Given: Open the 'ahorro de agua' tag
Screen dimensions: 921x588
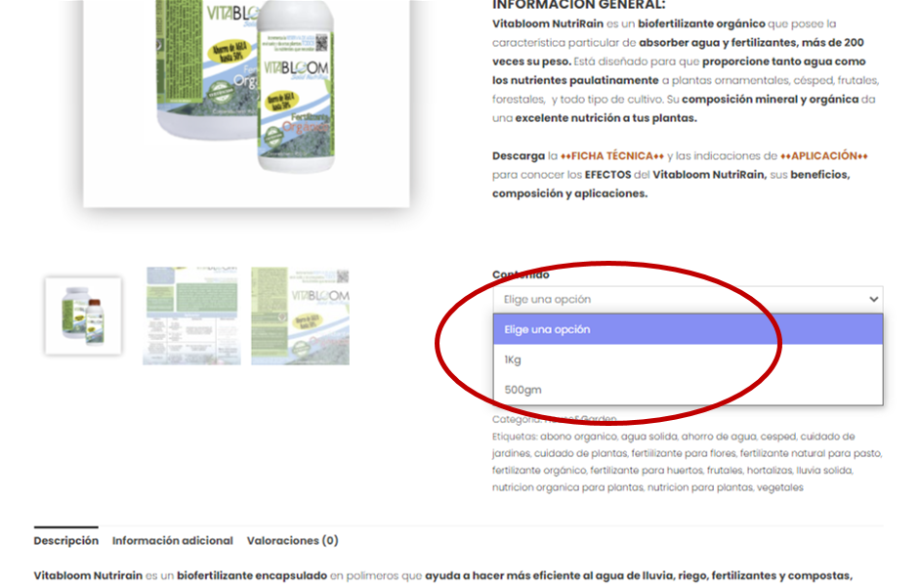Looking at the screenshot, I should [719, 437].
